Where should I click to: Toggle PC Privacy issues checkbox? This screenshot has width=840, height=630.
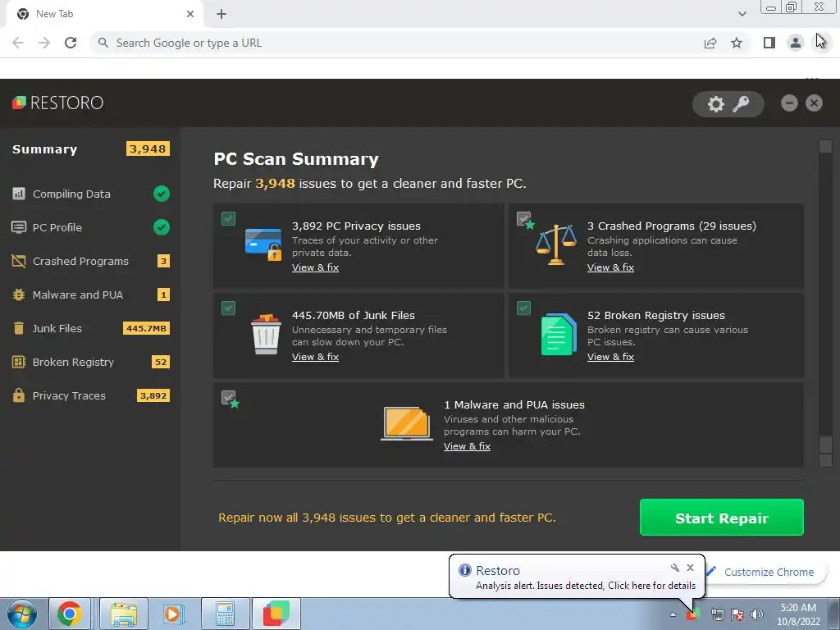228,218
